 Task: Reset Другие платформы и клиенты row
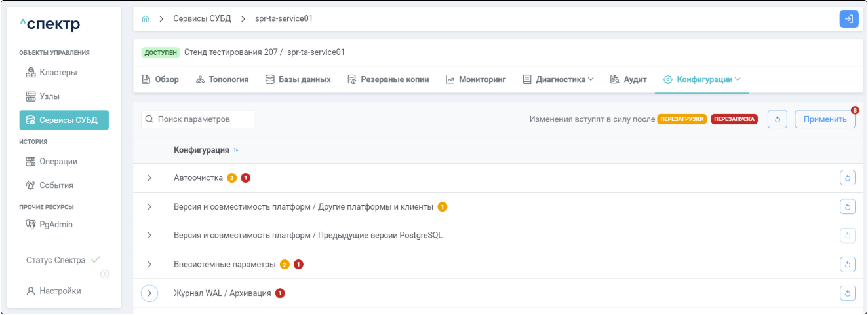848,207
